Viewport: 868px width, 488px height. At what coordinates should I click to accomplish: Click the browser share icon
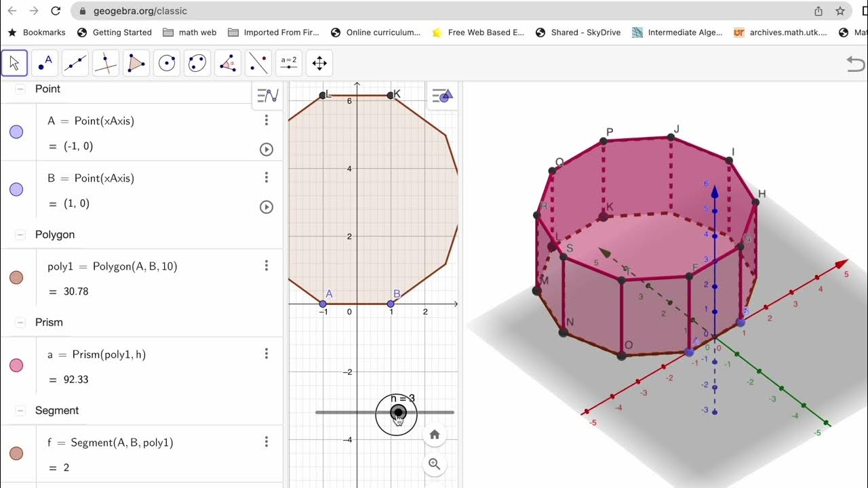818,11
